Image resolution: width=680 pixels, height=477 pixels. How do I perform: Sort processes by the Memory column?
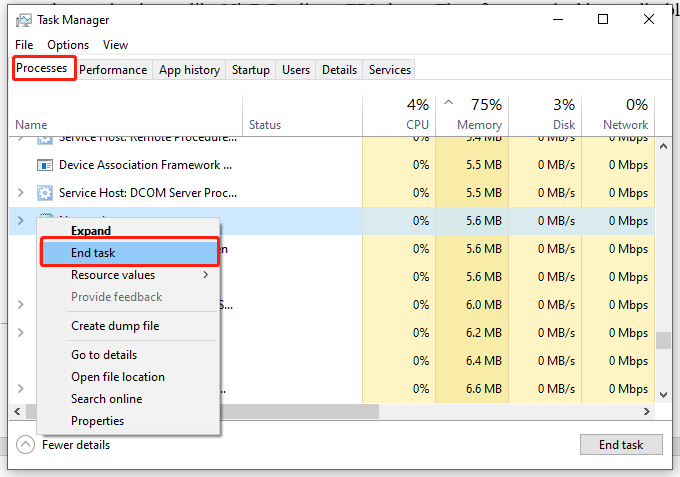472,115
